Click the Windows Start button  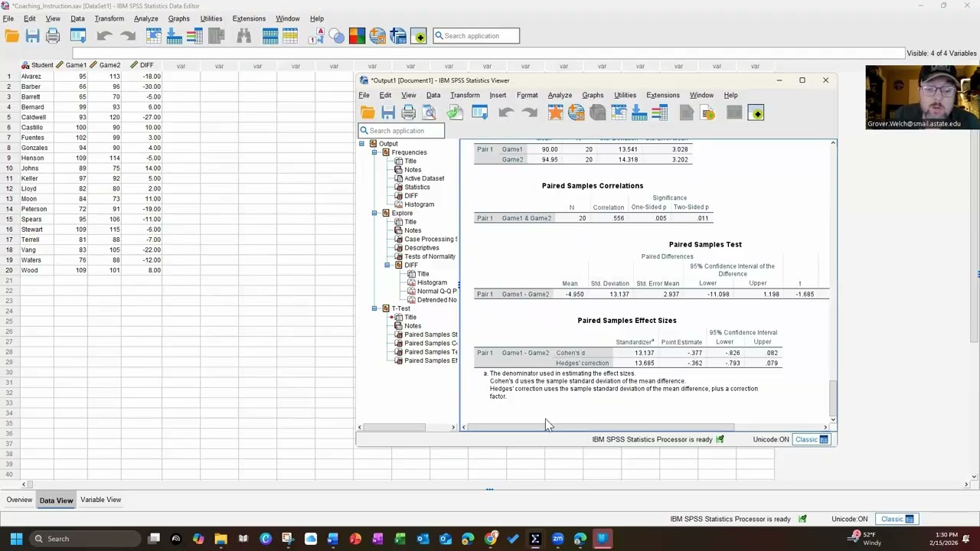click(x=16, y=539)
